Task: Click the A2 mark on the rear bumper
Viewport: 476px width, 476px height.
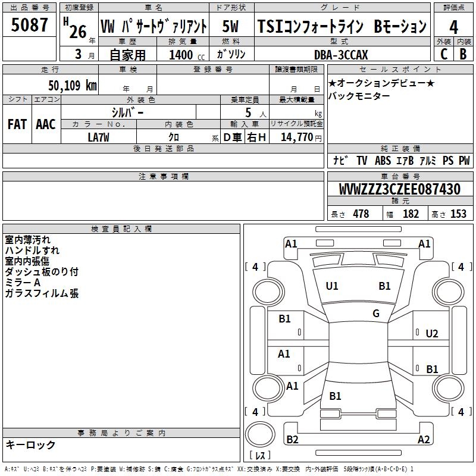Action: tap(424, 440)
